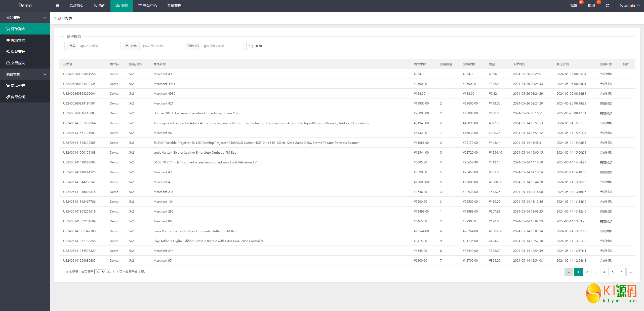Focus the 订单号 input field
Image resolution: width=644 pixels, height=311 pixels.
pyautogui.click(x=99, y=46)
